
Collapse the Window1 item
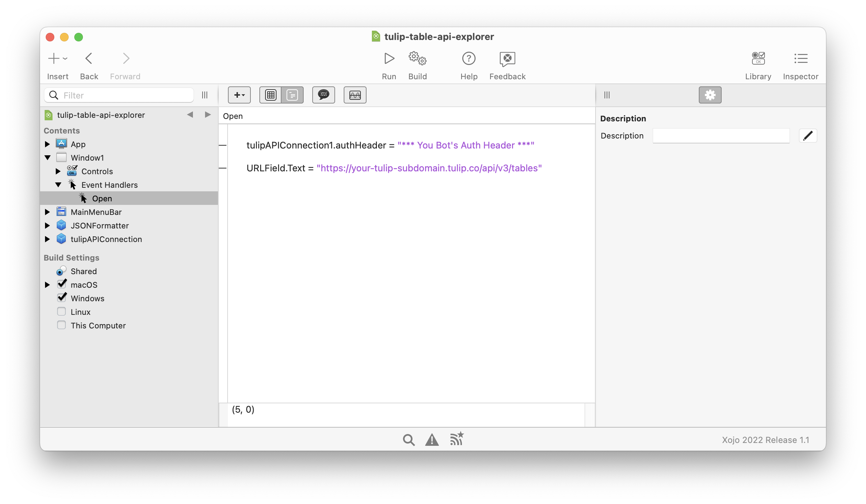pyautogui.click(x=47, y=158)
